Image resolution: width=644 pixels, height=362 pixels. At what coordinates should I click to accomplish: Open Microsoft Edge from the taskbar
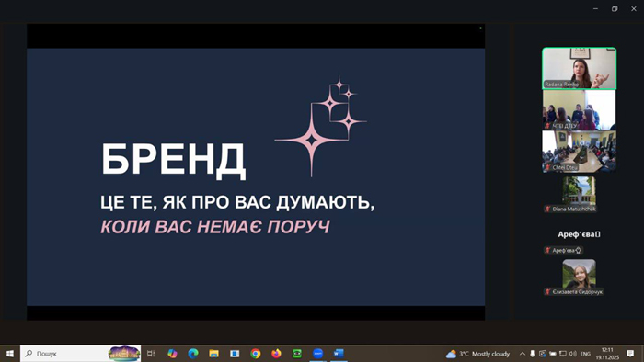coord(193,354)
